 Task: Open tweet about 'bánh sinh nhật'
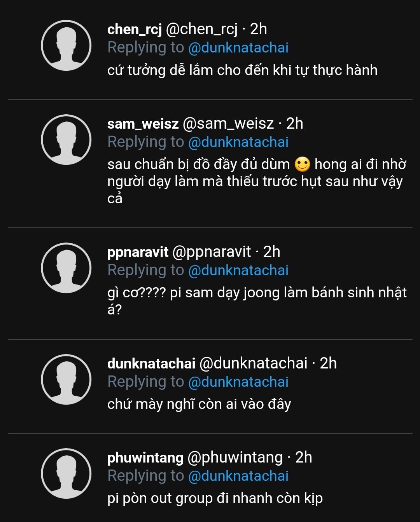[257, 301]
